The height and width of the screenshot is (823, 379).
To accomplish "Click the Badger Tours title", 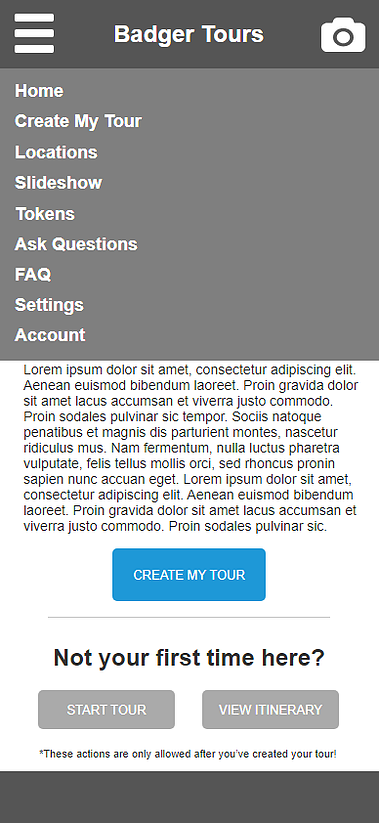I will point(189,34).
